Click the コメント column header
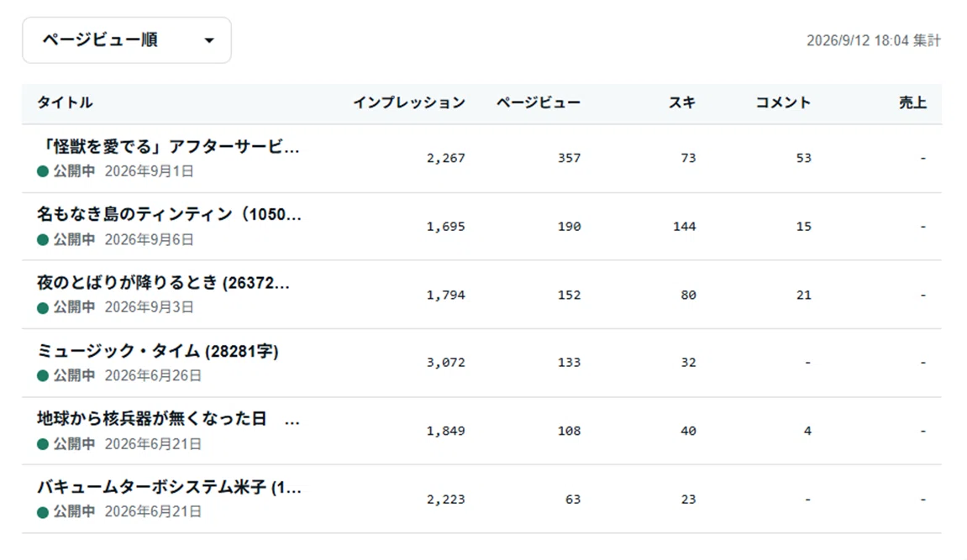 tap(783, 103)
